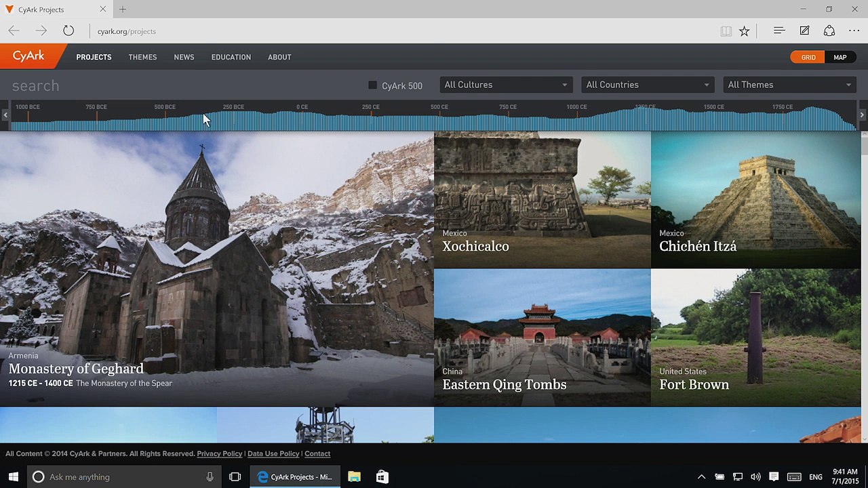Open the Eastern Qing Tombs project tile
868x488 pixels.
(542, 338)
